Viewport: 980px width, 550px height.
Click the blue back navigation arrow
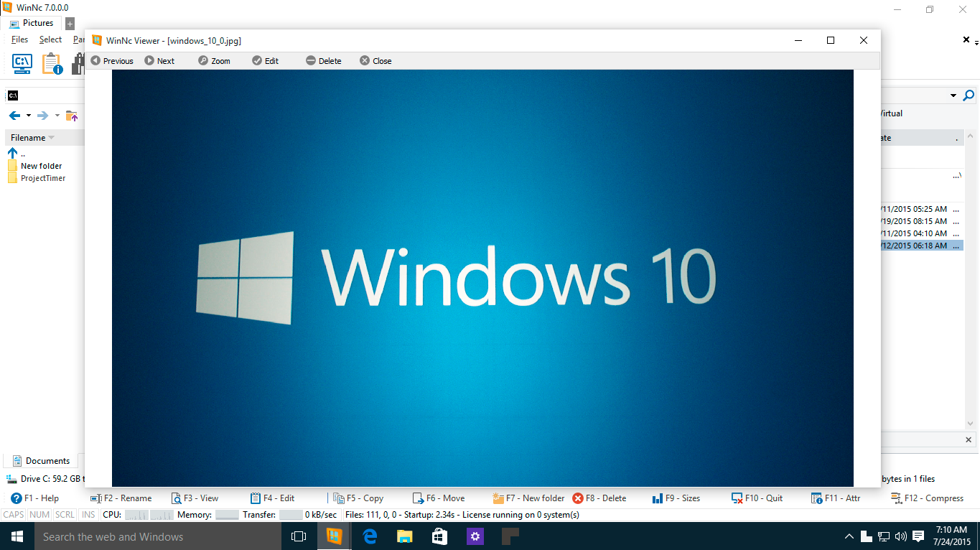point(14,116)
